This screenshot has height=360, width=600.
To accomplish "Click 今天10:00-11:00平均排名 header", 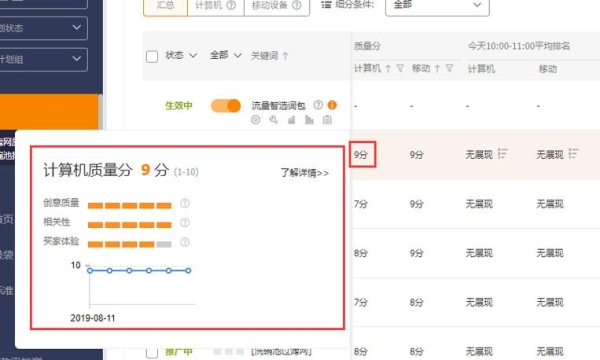I will pyautogui.click(x=518, y=46).
